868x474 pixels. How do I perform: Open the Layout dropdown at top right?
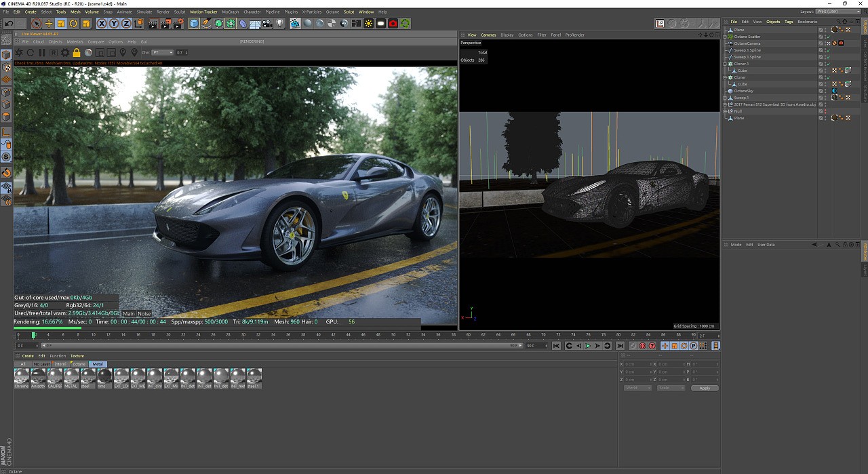pos(839,12)
